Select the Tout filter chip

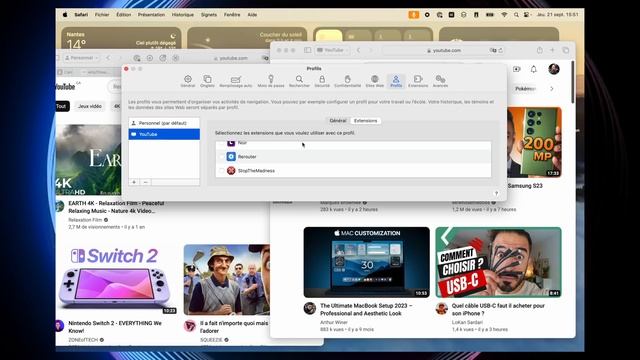pyautogui.click(x=62, y=106)
